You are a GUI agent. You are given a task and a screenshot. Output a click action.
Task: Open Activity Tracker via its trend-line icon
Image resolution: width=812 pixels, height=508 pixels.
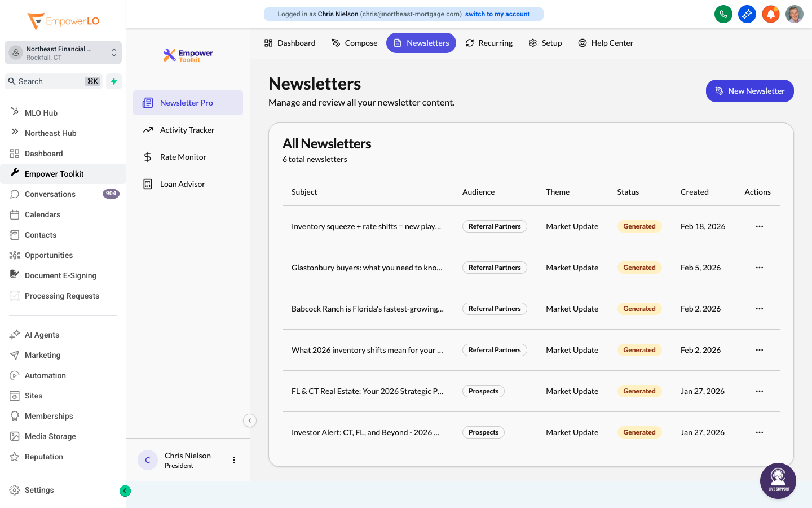click(148, 130)
